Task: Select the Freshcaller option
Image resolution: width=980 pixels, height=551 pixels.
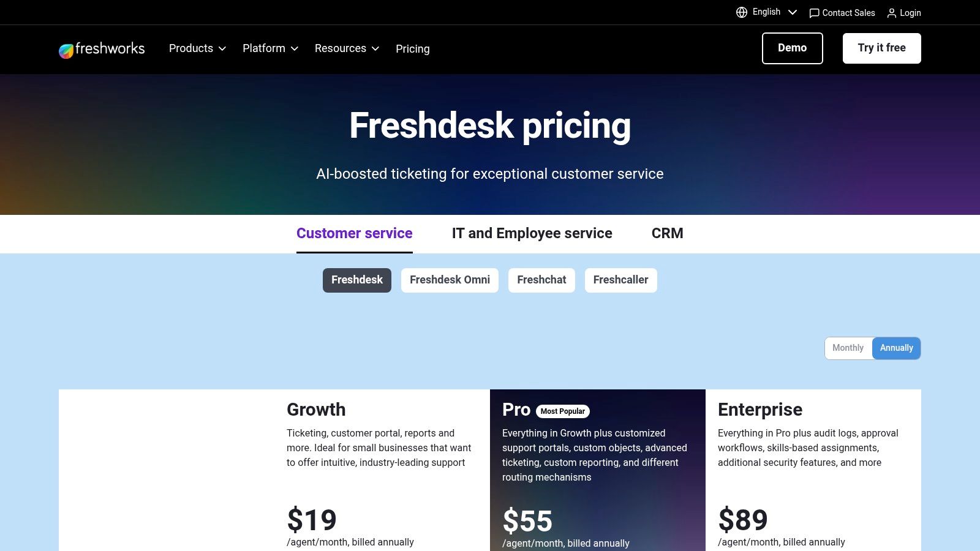Action: pos(620,280)
